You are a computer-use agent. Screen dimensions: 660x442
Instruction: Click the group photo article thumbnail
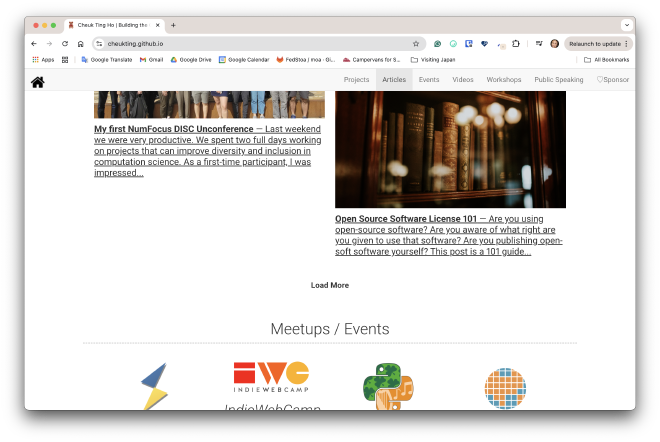209,104
